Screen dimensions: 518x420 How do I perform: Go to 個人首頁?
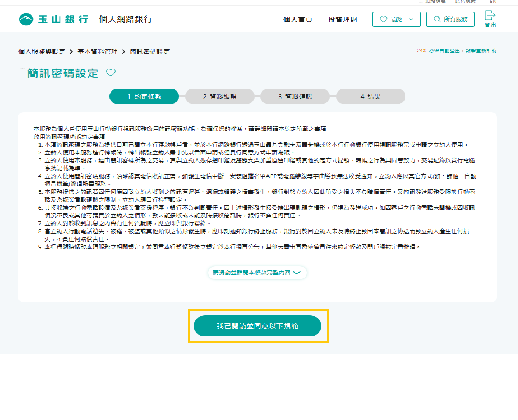pos(298,19)
